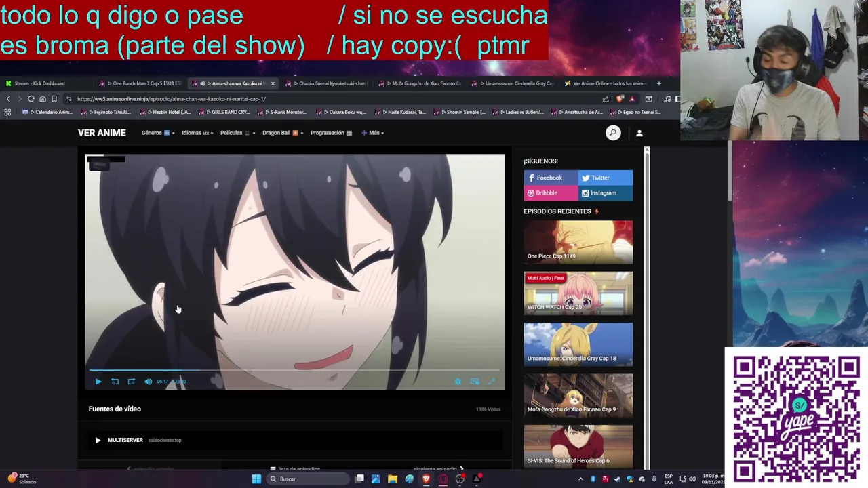Open WITCH WATCH Cap 25 thumbnail

tap(578, 293)
